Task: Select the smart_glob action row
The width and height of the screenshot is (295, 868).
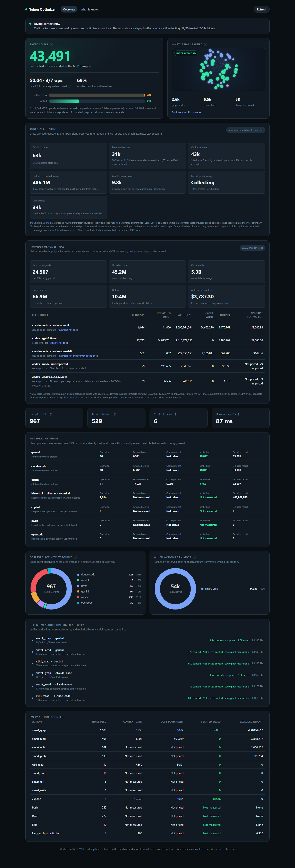Action: tap(147, 756)
